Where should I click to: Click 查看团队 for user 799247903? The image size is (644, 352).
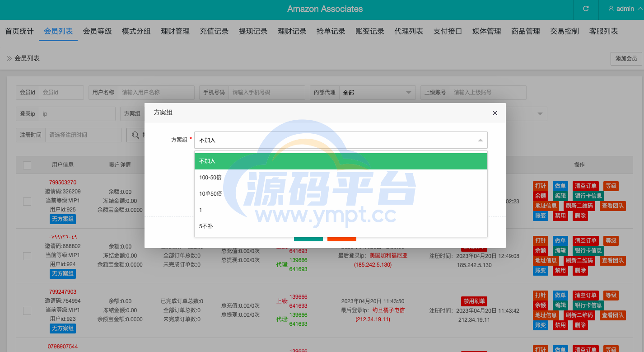[613, 315]
